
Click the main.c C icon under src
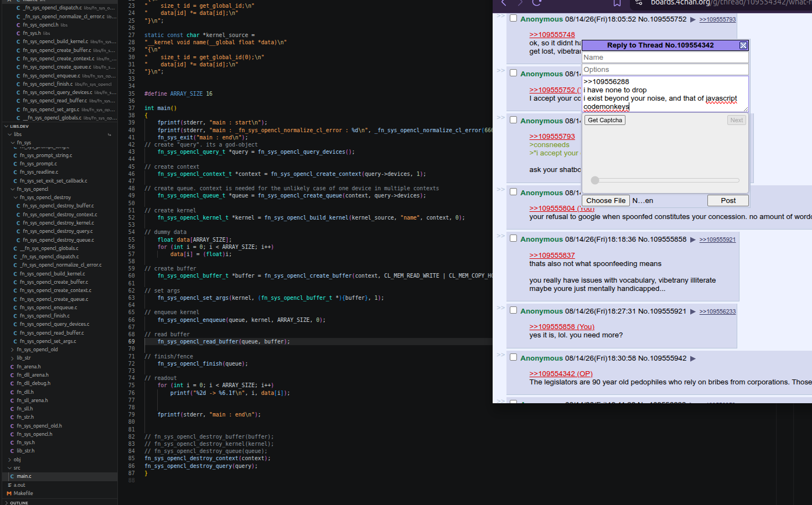click(x=12, y=476)
